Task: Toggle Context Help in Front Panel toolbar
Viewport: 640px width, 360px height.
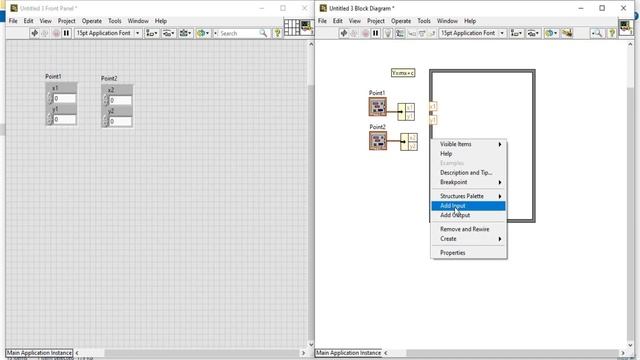Action: [x=278, y=33]
